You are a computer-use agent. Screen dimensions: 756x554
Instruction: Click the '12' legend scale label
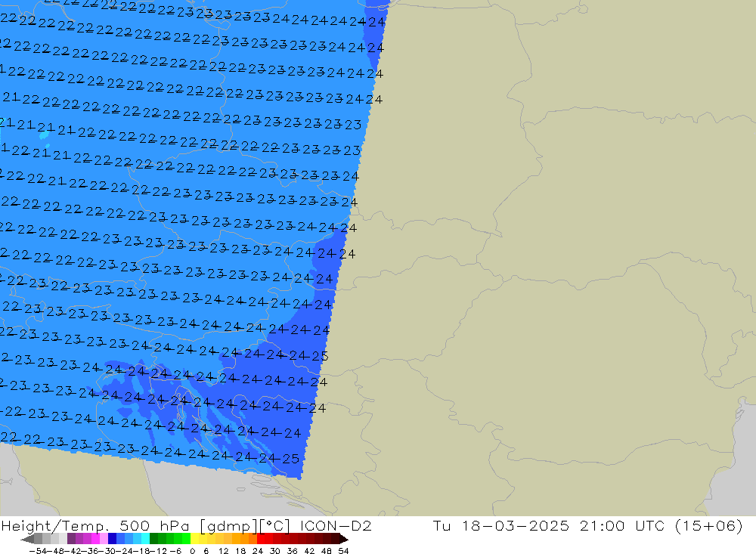pyautogui.click(x=223, y=551)
